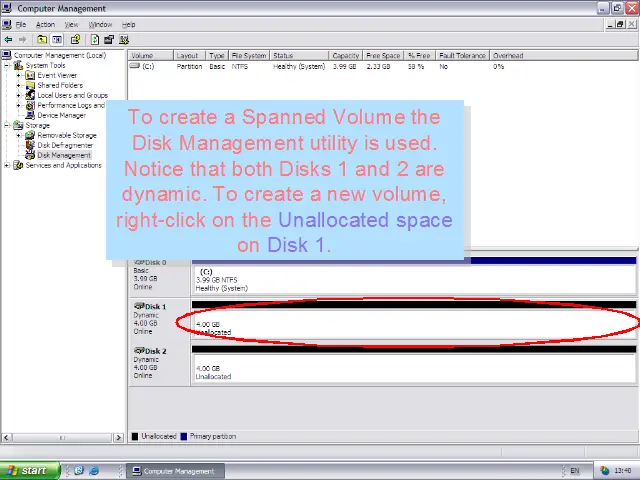Click the Shared Folders icon in tree
The height and width of the screenshot is (480, 640).
pyautogui.click(x=30, y=85)
